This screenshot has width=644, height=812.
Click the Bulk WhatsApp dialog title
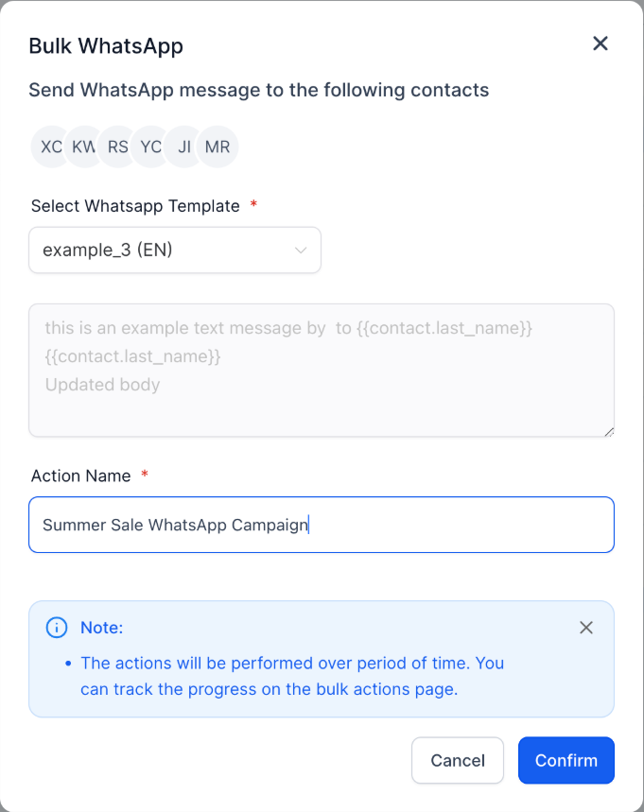pyautogui.click(x=106, y=45)
